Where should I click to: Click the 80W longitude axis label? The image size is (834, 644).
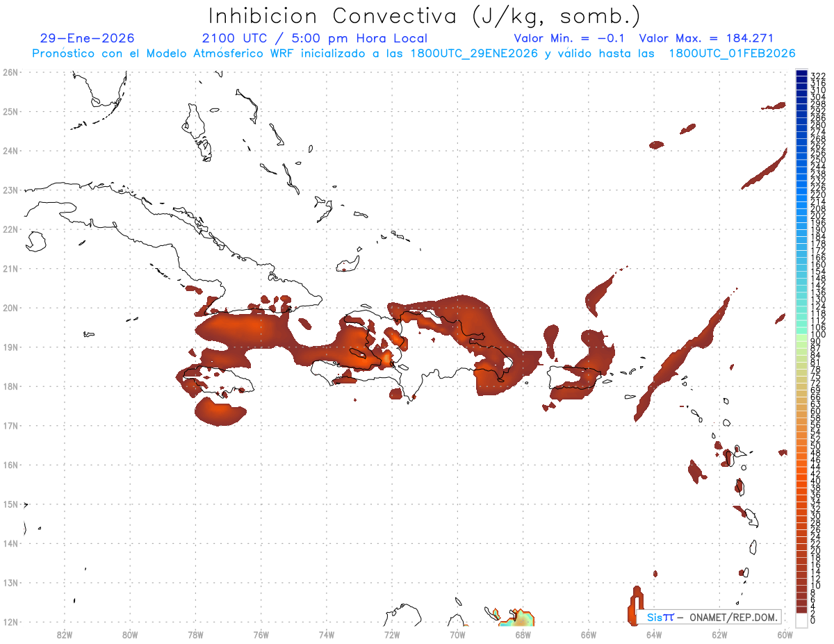[x=130, y=635]
